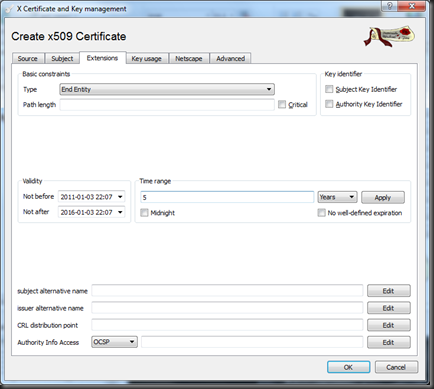This screenshot has width=434, height=389.
Task: Close the certificate dialog window
Action: click(x=412, y=6)
